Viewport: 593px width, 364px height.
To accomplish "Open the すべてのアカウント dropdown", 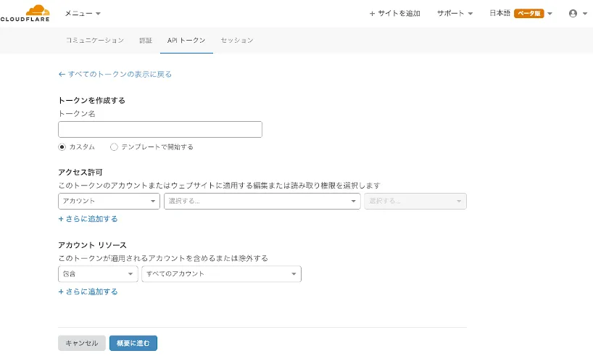I will pyautogui.click(x=221, y=274).
